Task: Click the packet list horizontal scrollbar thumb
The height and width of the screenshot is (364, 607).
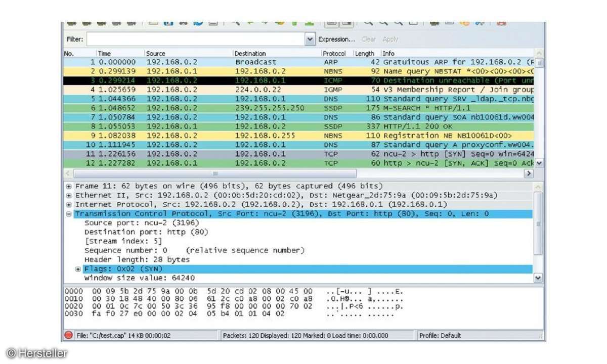Action: point(214,173)
